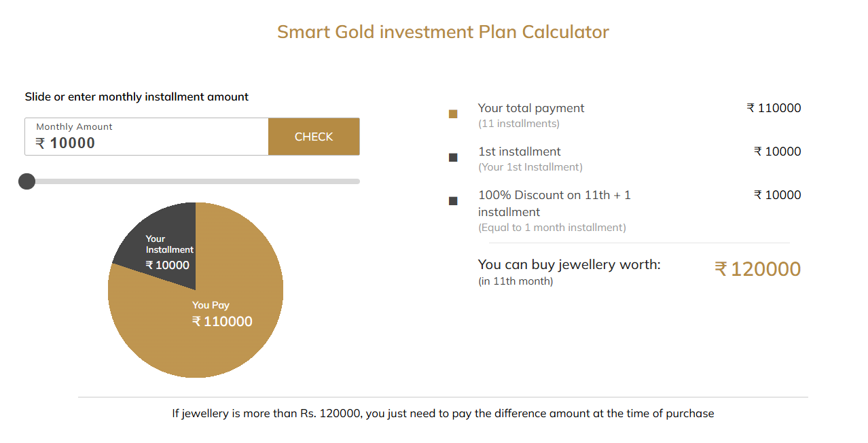Click the '1st installment' label
Screen dimensions: 868x443
click(520, 152)
